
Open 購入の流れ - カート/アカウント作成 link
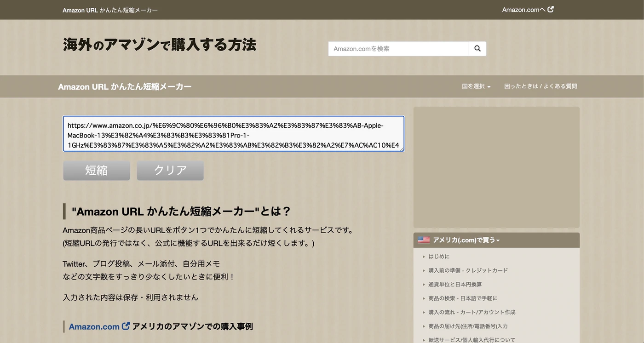[x=471, y=312]
